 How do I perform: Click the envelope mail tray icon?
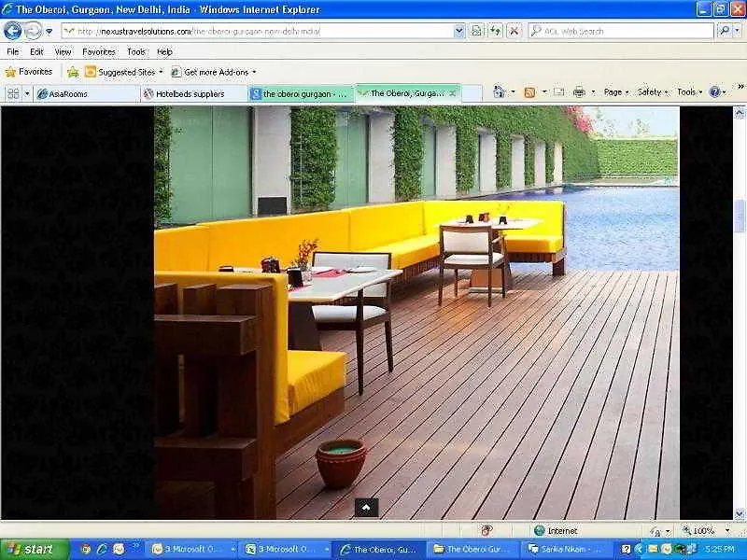653,550
